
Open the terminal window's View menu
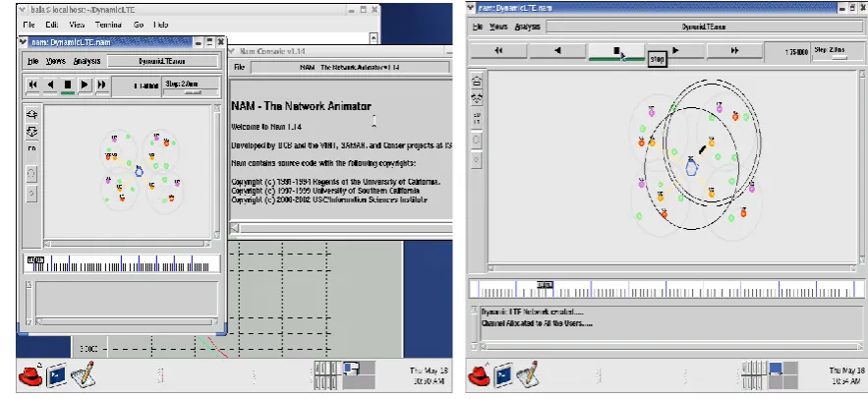tap(77, 25)
